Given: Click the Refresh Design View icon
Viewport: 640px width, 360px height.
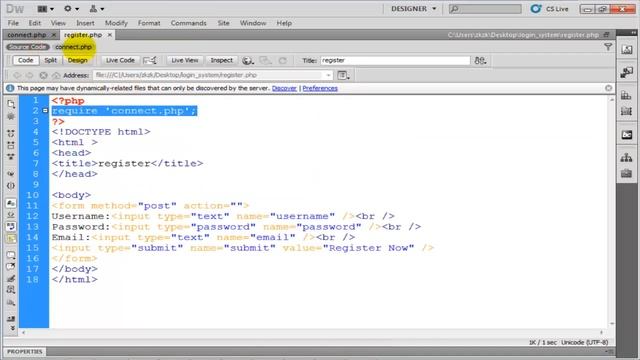Looking at the screenshot, I should pyautogui.click(x=282, y=60).
